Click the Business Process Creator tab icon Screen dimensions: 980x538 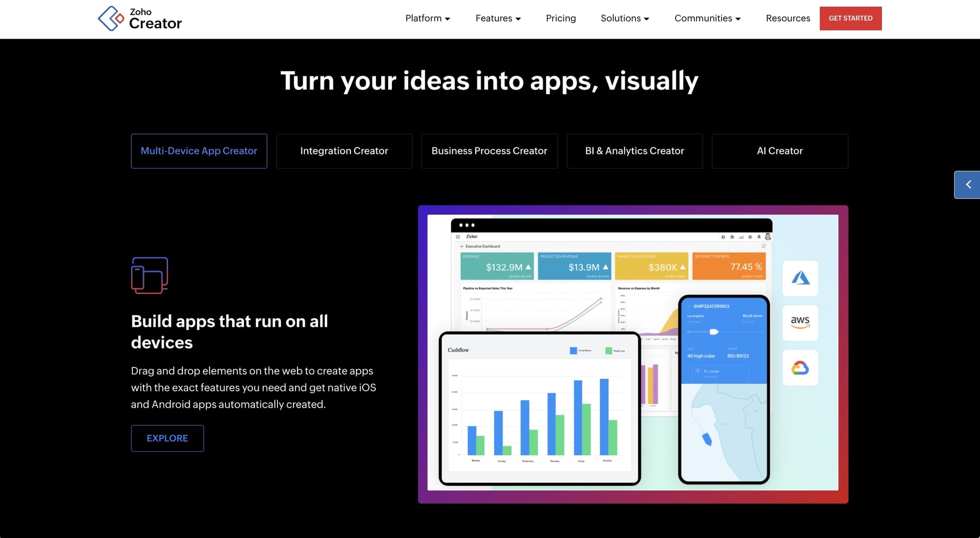(x=490, y=150)
